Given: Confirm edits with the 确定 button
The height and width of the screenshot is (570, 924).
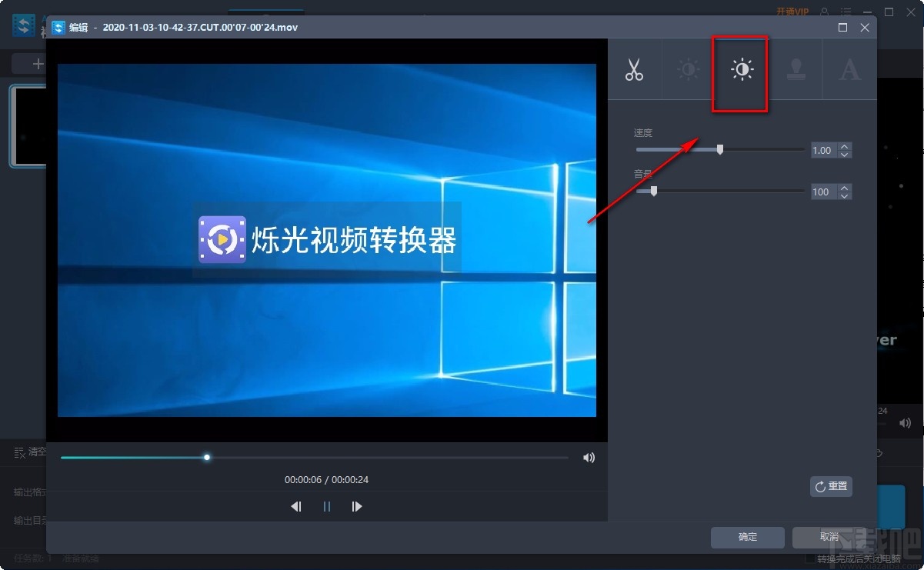Looking at the screenshot, I should (746, 538).
